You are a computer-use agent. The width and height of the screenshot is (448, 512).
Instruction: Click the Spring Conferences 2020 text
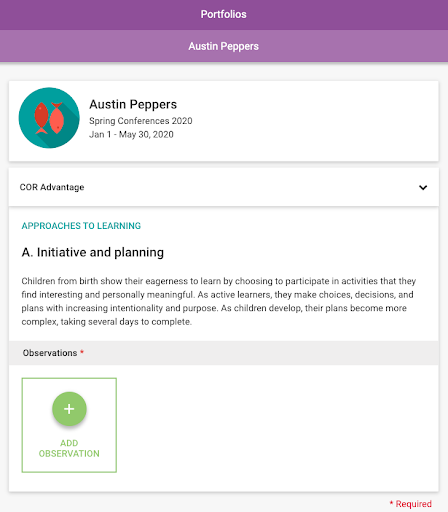click(141, 121)
